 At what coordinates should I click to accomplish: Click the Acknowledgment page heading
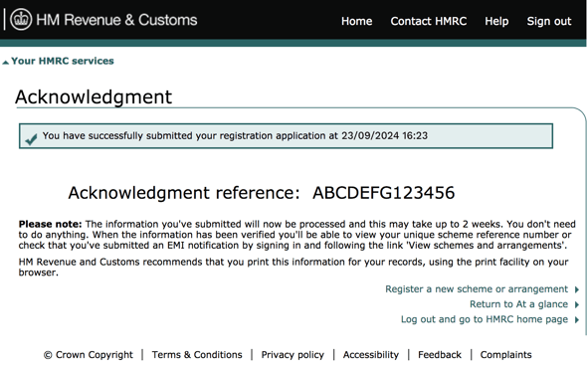(x=94, y=97)
